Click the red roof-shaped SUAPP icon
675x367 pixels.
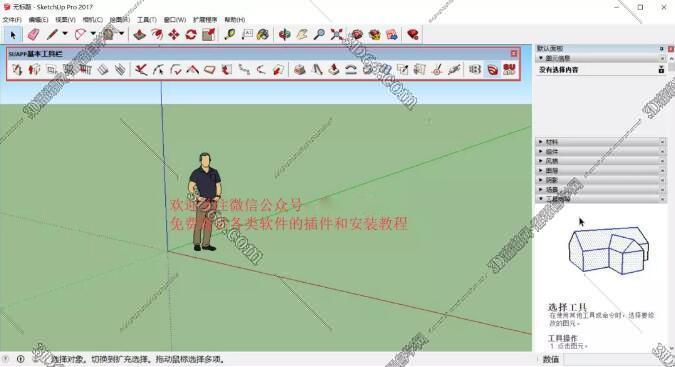pyautogui.click(x=192, y=69)
